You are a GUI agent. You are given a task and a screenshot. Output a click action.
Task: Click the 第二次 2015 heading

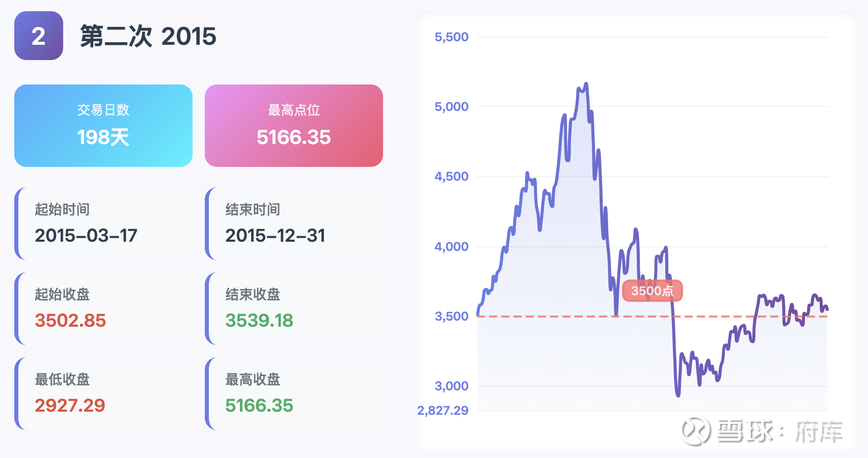click(x=148, y=36)
